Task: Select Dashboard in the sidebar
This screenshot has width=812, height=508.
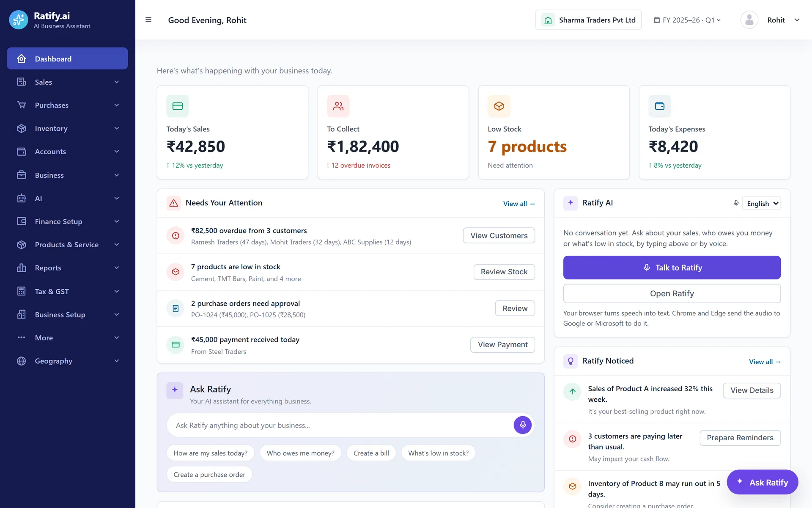Action: (x=67, y=58)
